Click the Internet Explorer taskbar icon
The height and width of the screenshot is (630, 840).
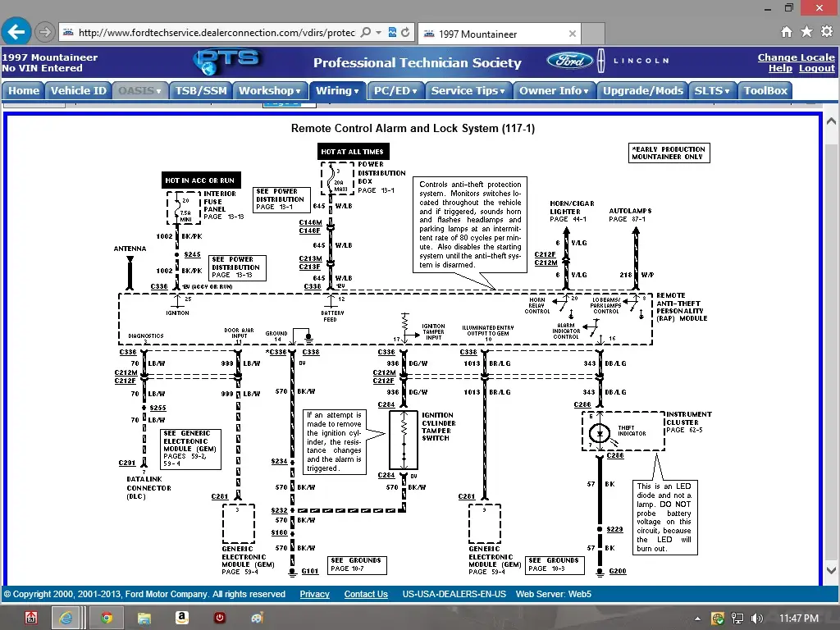pyautogui.click(x=66, y=618)
